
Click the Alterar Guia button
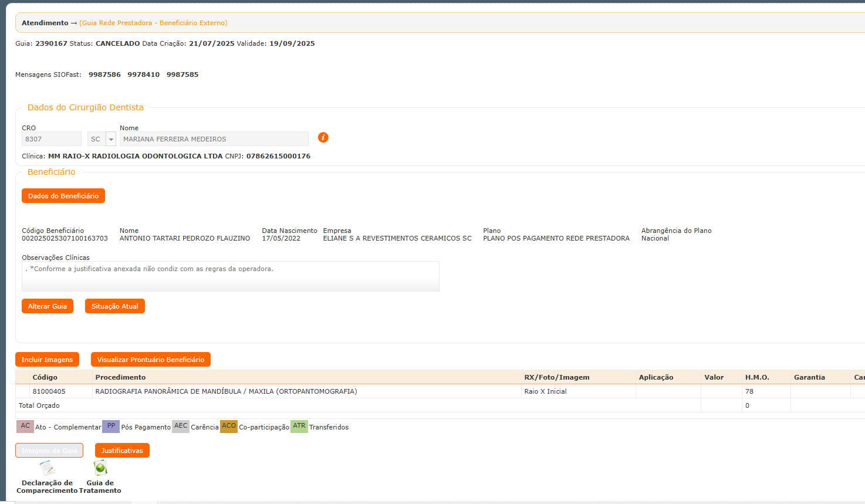point(48,306)
